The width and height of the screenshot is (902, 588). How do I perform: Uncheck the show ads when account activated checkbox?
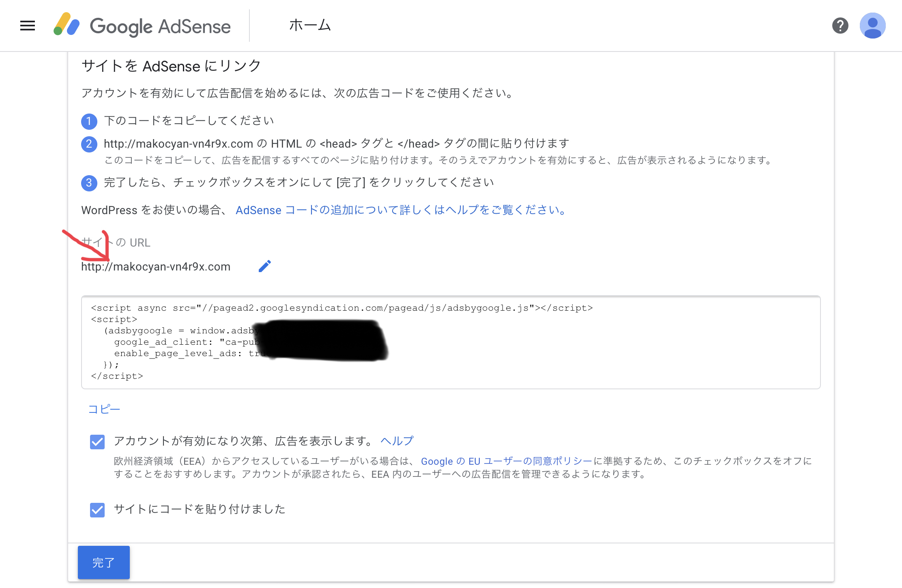click(97, 442)
